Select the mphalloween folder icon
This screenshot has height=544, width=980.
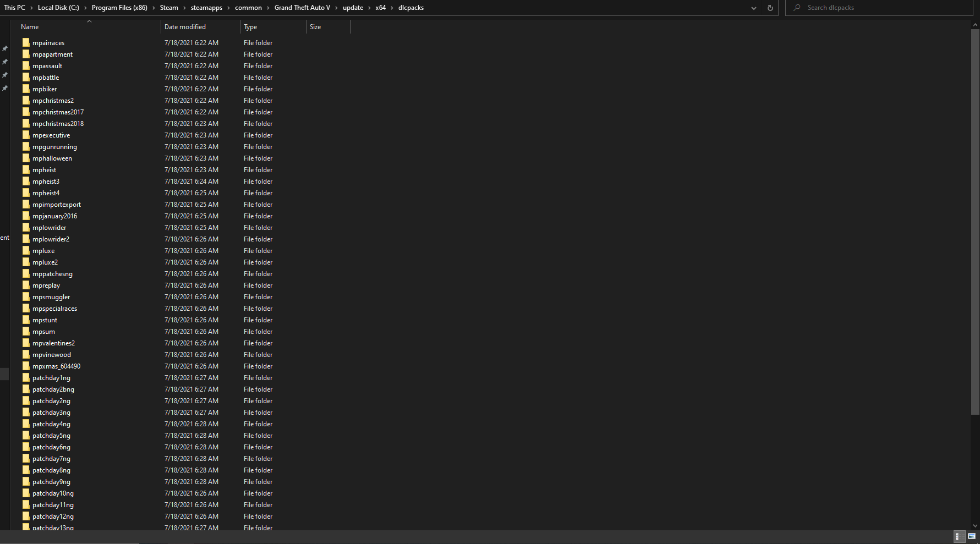(26, 158)
